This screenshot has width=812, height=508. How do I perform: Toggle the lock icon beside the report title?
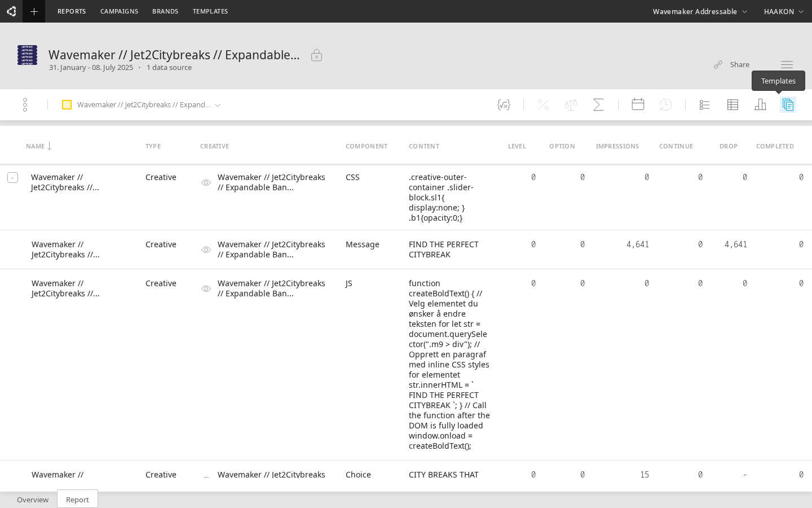316,55
